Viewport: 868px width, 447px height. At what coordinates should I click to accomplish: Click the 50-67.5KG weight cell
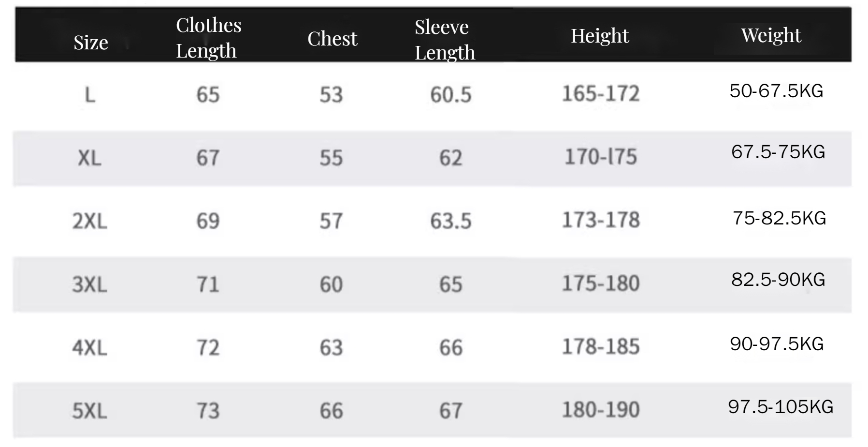pos(776,91)
